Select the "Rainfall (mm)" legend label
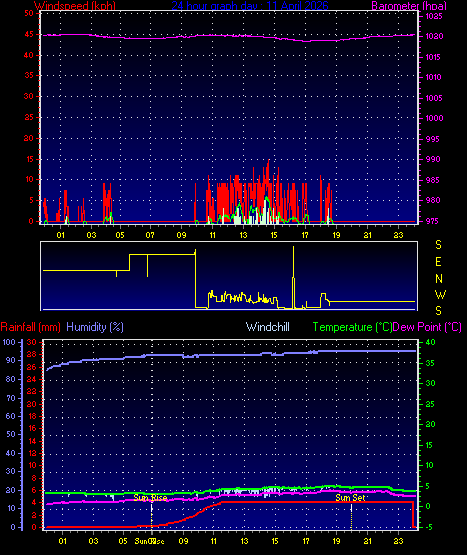The width and height of the screenshot is (467, 555). pyautogui.click(x=30, y=327)
